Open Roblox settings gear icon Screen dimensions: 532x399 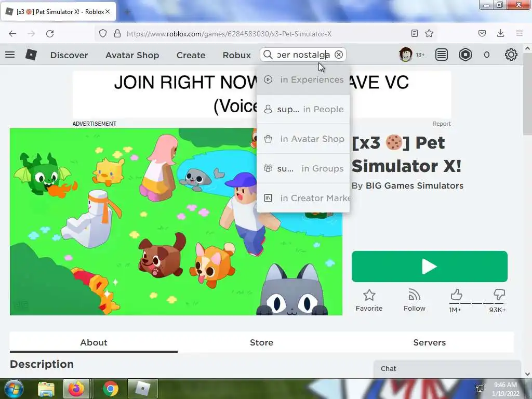point(511,55)
